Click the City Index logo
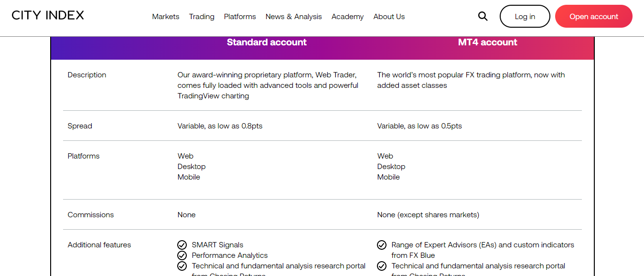Image resolution: width=644 pixels, height=276 pixels. click(48, 15)
